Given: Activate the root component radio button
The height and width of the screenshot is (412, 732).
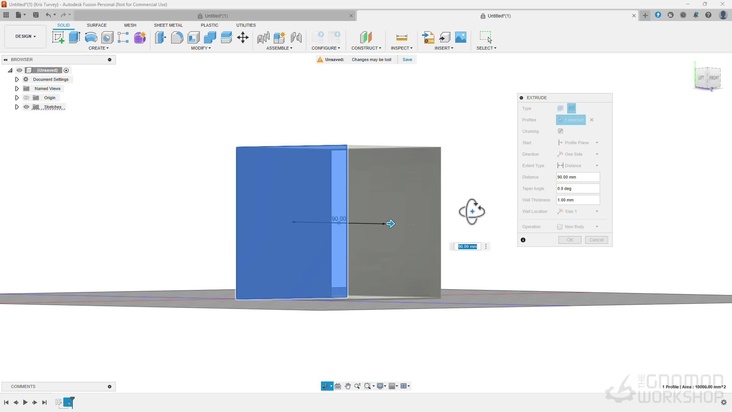Looking at the screenshot, I should click(x=66, y=70).
